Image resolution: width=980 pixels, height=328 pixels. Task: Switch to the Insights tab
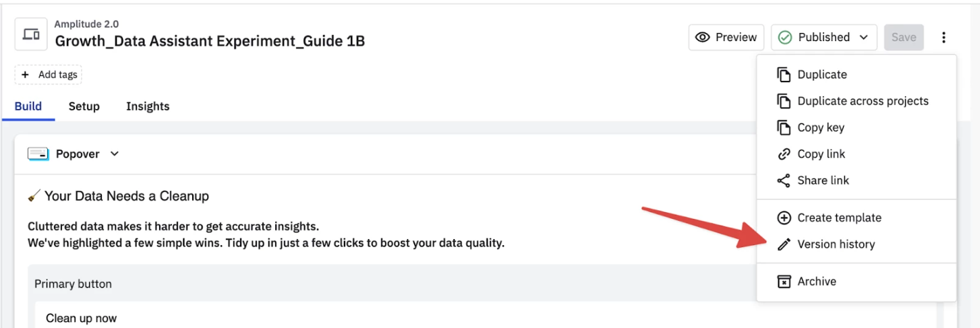[148, 106]
